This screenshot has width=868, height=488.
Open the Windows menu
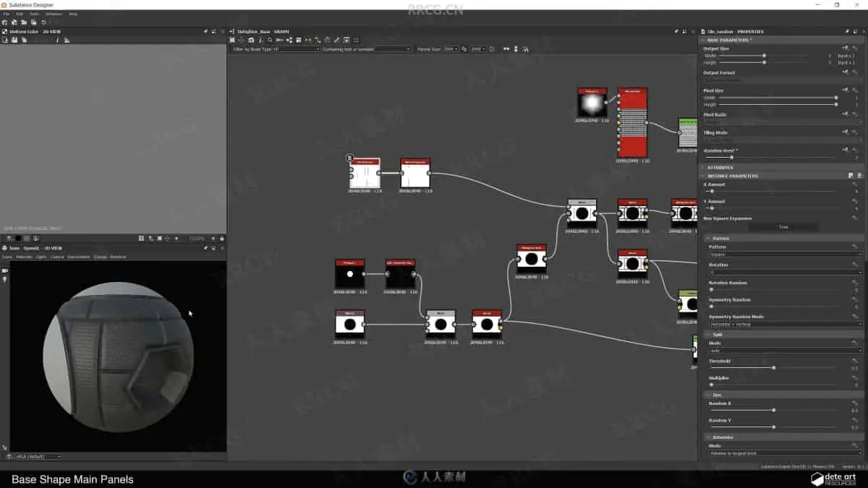(54, 14)
